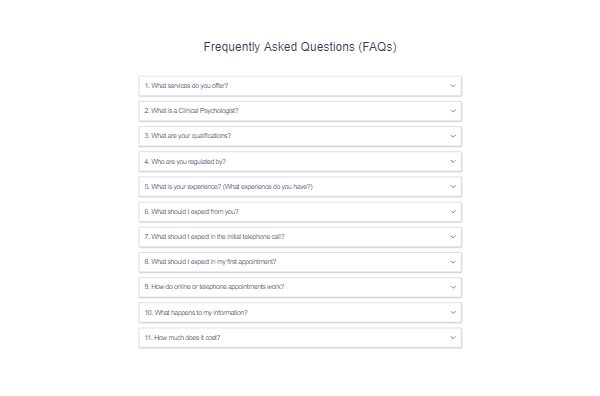Open question 3 about qualifications

[300, 136]
